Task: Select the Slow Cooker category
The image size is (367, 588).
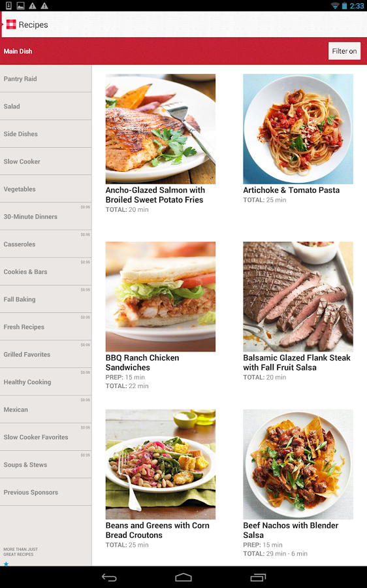Action: point(46,161)
